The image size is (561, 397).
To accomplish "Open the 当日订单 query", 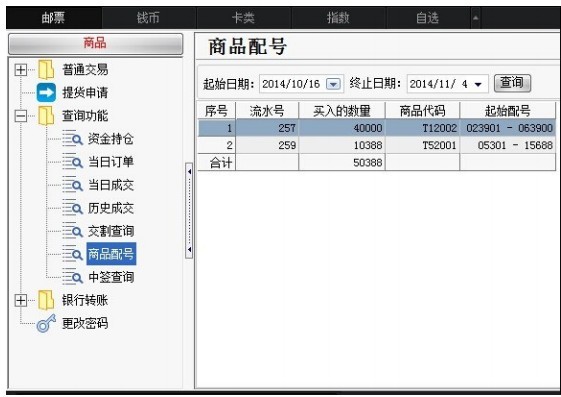I will tap(111, 162).
